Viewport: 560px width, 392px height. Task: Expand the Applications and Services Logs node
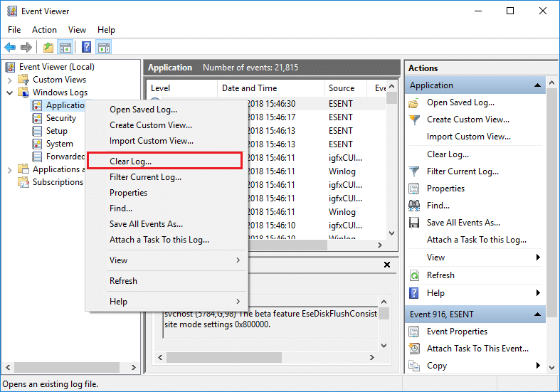(10, 170)
